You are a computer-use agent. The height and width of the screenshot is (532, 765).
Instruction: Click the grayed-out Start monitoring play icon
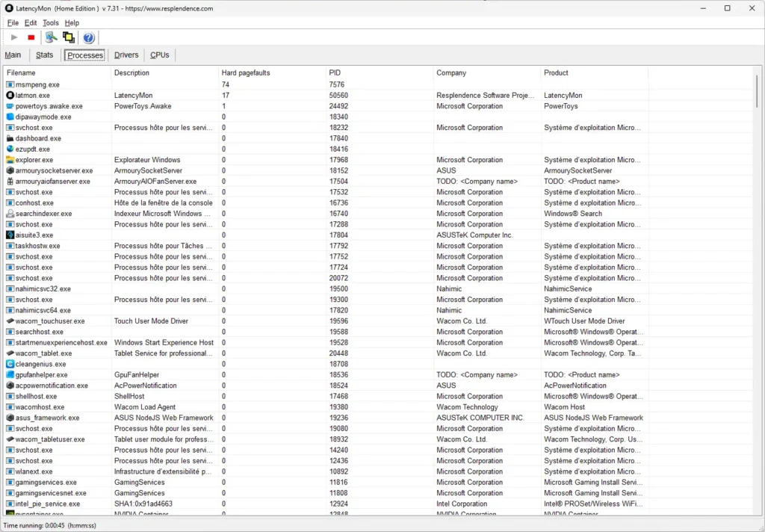point(14,37)
